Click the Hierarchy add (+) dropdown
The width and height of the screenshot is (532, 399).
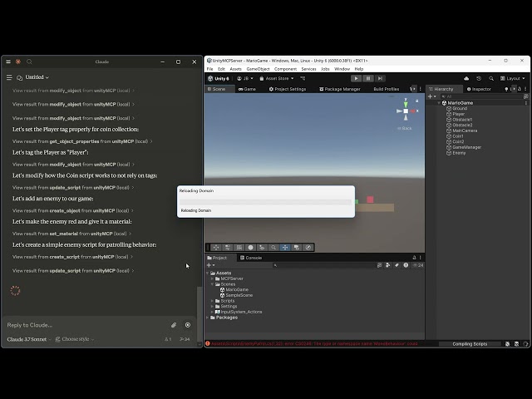[x=431, y=96]
